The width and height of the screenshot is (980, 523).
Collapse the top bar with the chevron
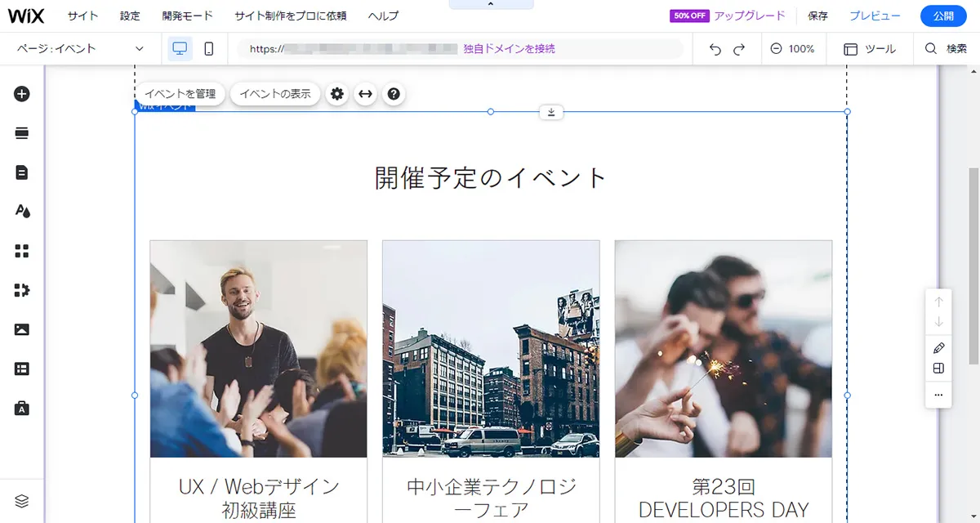(x=491, y=5)
